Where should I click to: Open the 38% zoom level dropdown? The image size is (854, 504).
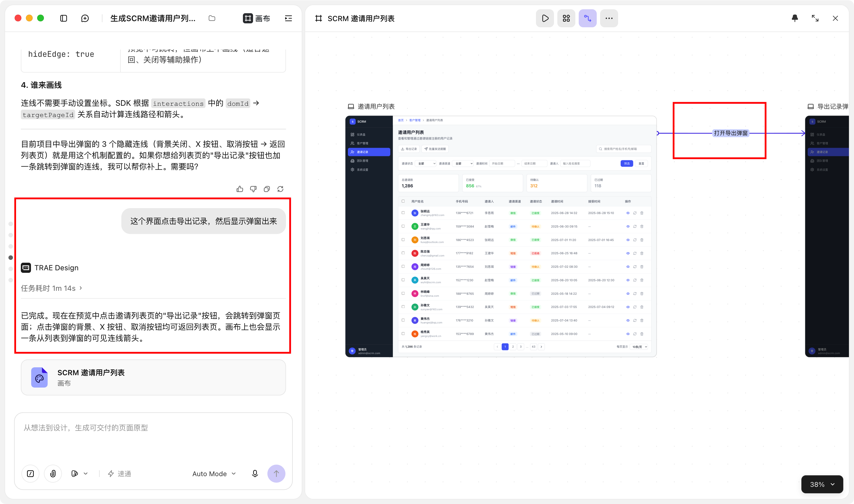(822, 484)
